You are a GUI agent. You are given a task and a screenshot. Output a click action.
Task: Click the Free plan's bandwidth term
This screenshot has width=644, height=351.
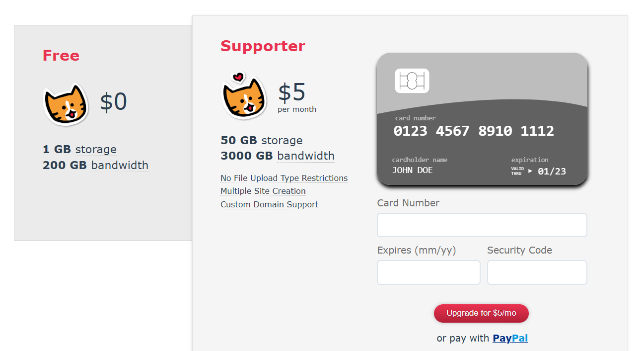pos(120,166)
